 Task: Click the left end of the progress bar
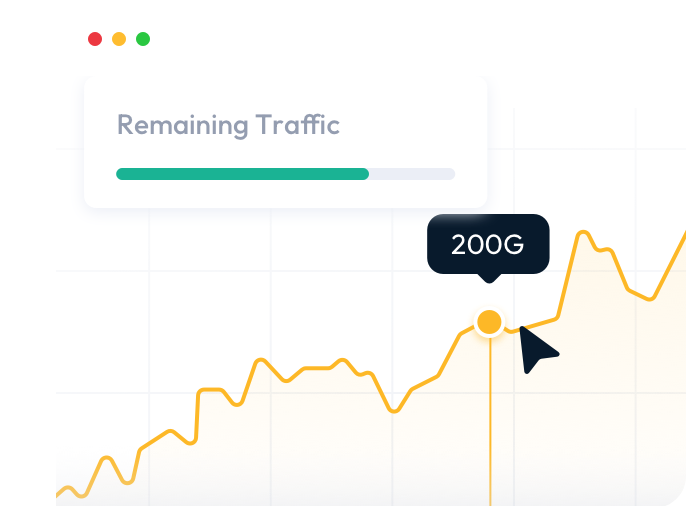[121, 174]
